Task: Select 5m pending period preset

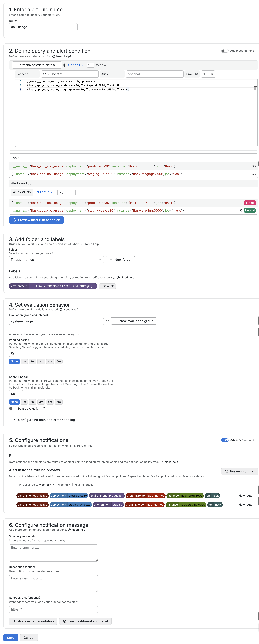Action: [58, 362]
